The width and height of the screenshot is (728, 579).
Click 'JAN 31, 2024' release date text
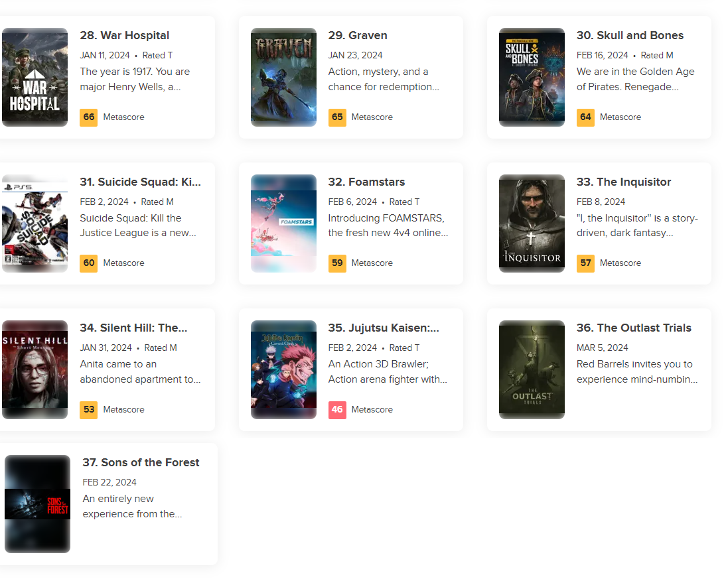point(106,348)
